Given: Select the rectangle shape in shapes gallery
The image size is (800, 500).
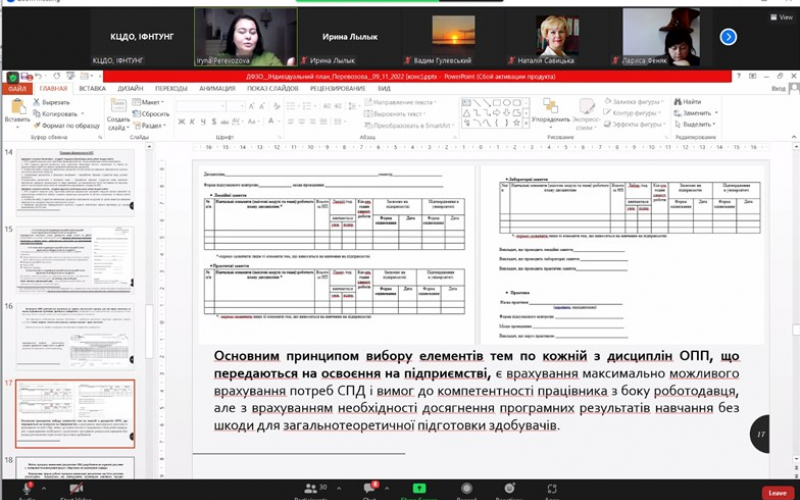Looking at the screenshot, I should click(496, 103).
